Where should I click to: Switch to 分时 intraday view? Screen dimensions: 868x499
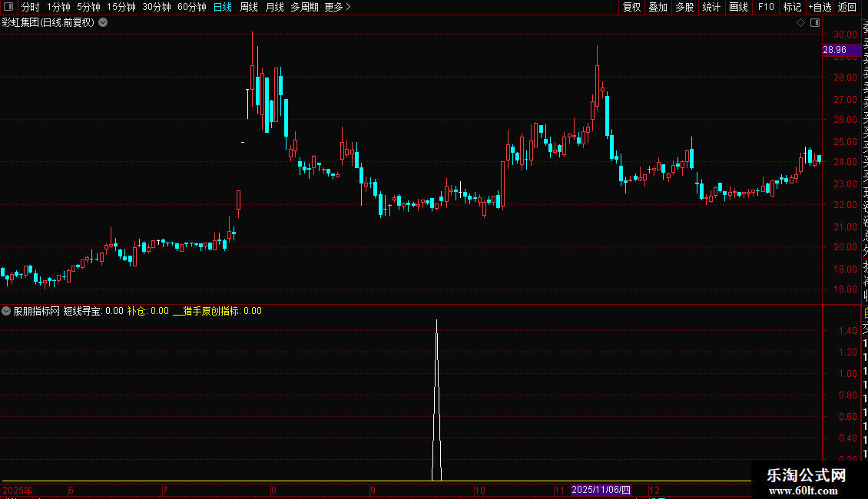[x=31, y=7]
